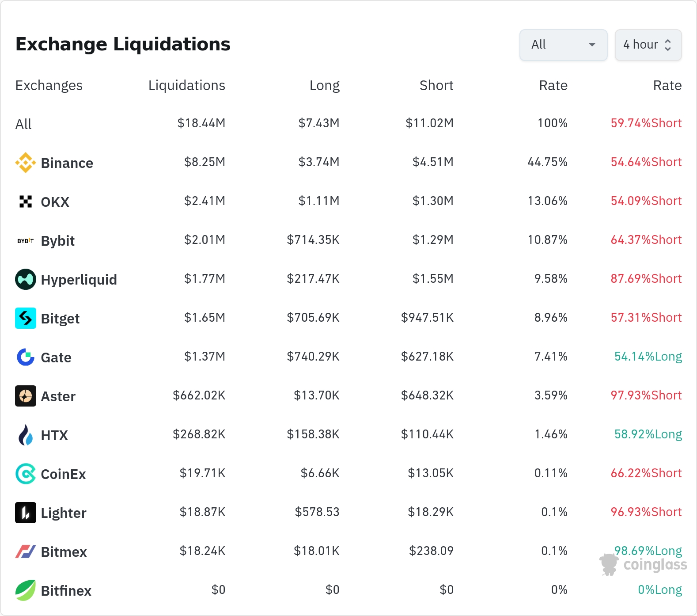Click the Bitfinex leaf icon
The image size is (697, 616).
[26, 590]
